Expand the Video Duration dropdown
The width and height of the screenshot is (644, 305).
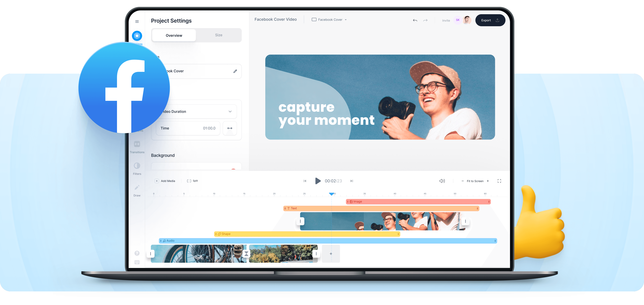coord(230,111)
